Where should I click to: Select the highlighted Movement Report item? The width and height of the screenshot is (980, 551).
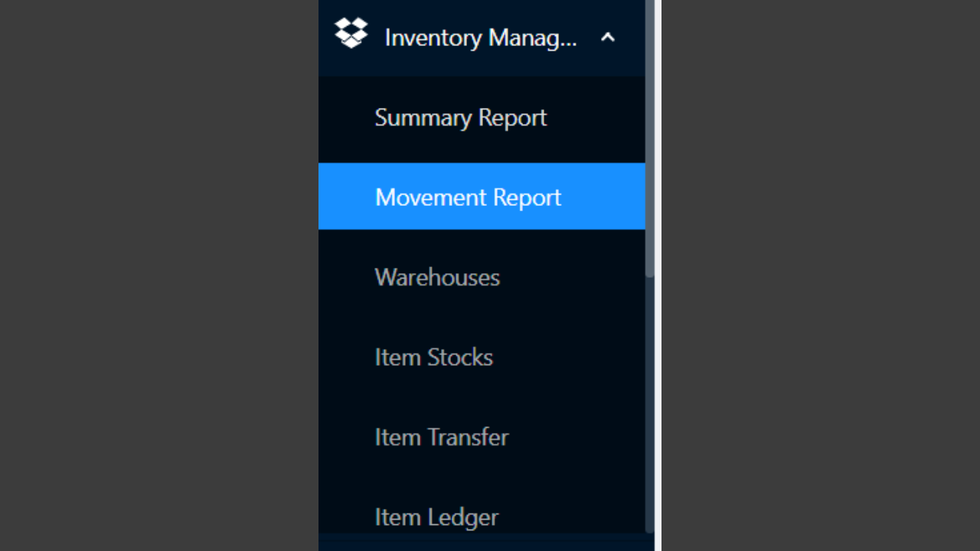482,196
